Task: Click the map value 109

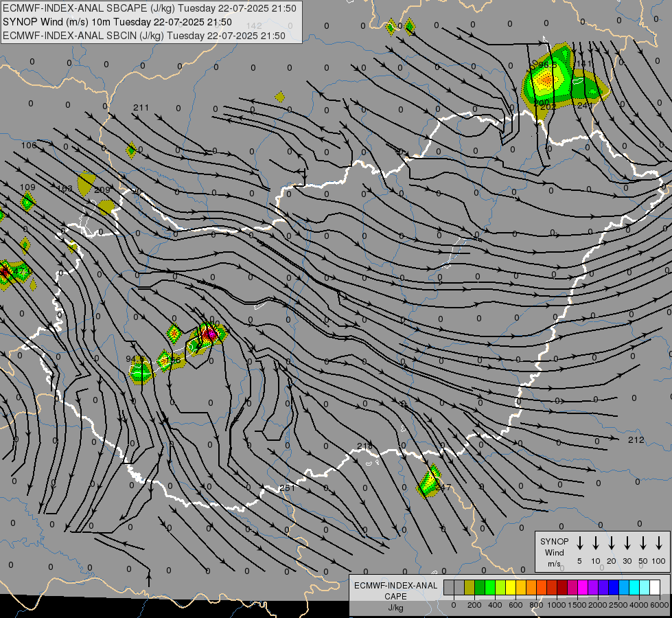Action: pos(27,187)
